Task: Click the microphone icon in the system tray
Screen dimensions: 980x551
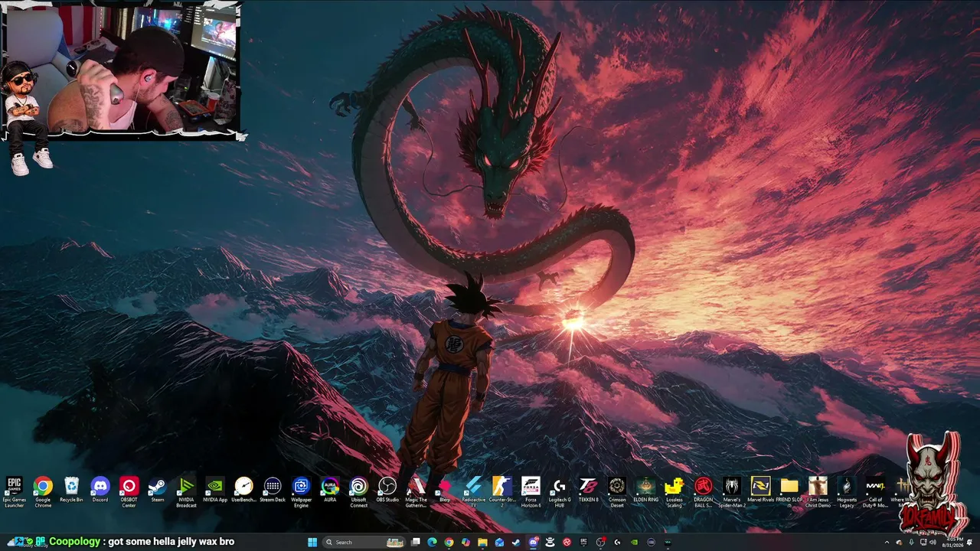Action: coord(911,543)
